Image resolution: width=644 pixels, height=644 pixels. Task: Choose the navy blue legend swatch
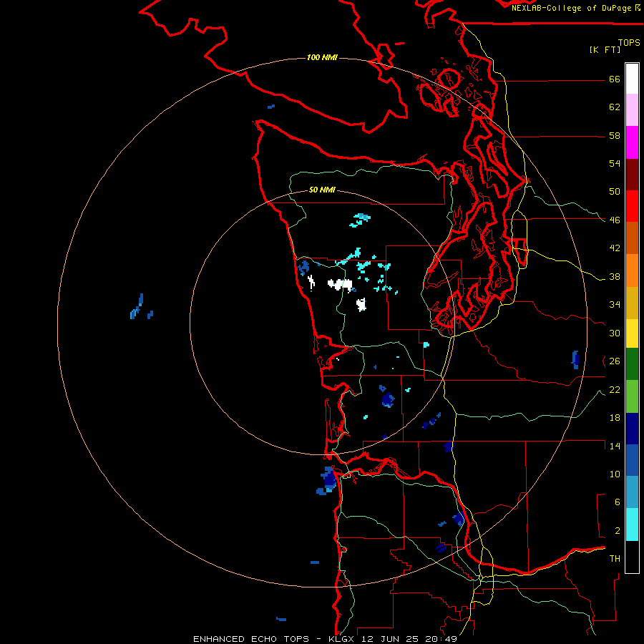632,429
